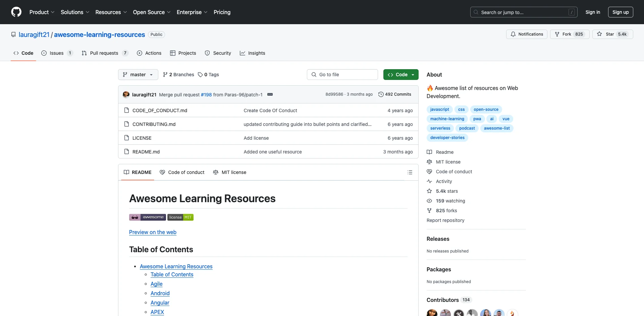
Task: Open pull request #198 link
Action: point(206,95)
